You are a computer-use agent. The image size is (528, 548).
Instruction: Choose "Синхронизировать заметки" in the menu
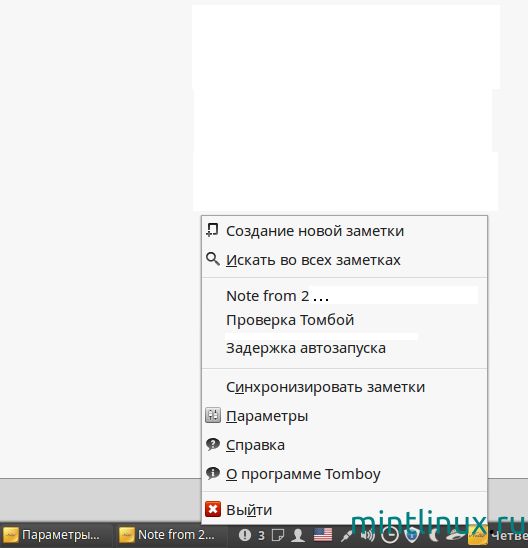click(x=344, y=387)
